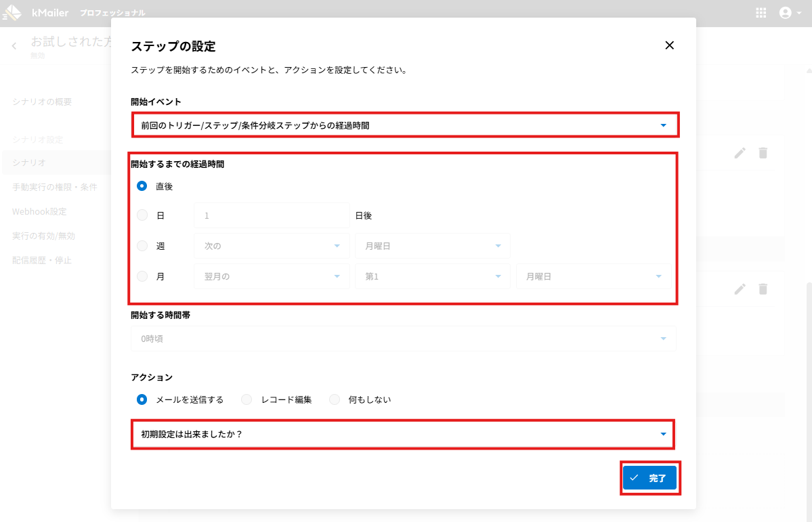
Task: Open シナリオの概要 in the sidebar
Action: (x=42, y=102)
